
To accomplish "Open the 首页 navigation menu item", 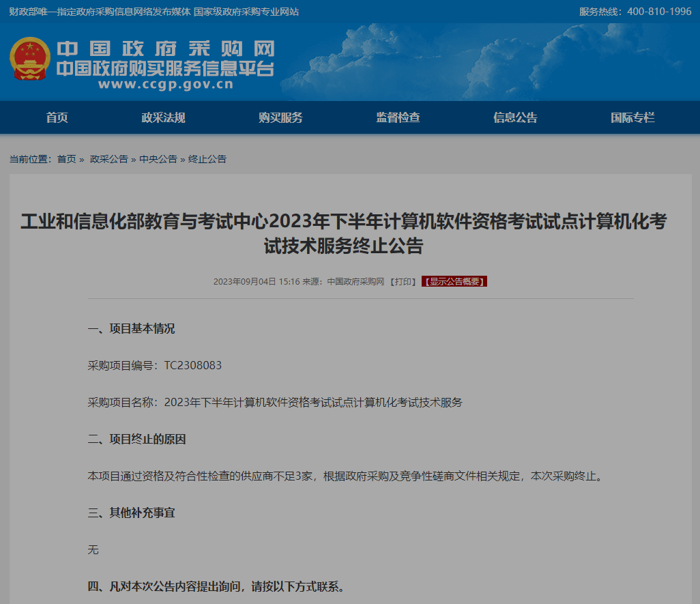I will (x=57, y=117).
